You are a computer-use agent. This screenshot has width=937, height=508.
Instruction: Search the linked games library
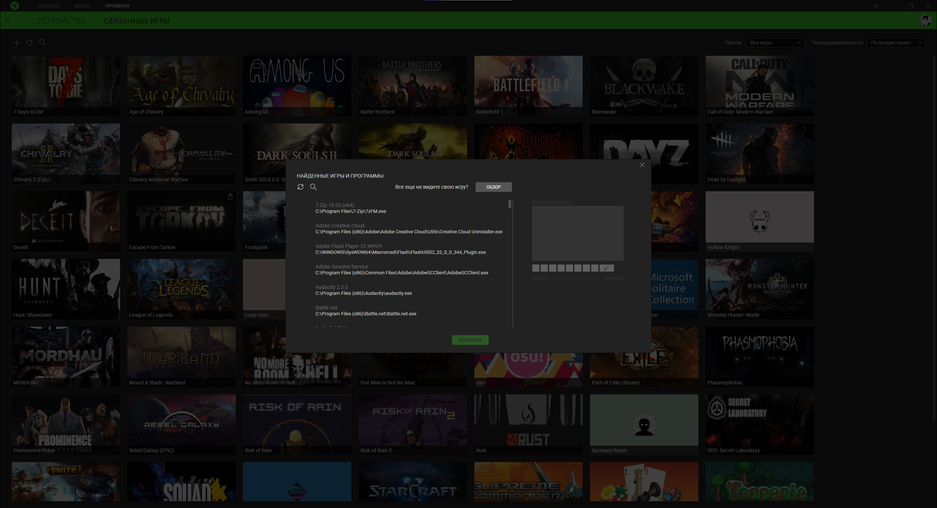point(42,42)
